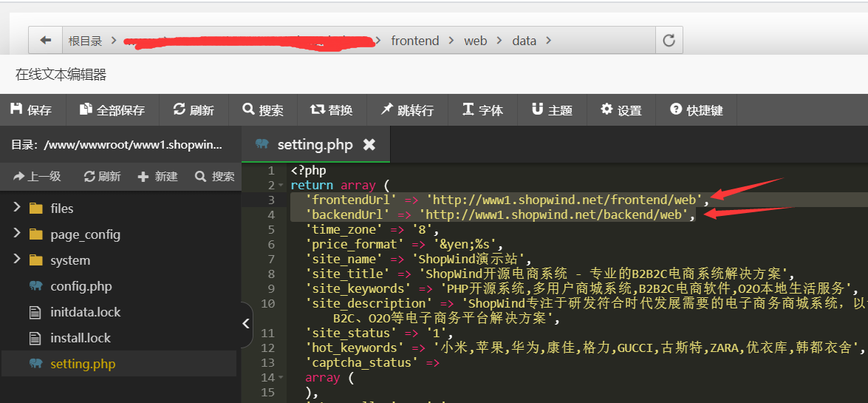Screen dimensions: 868x403
Task: Click the back arrow in path bar
Action: point(46,41)
